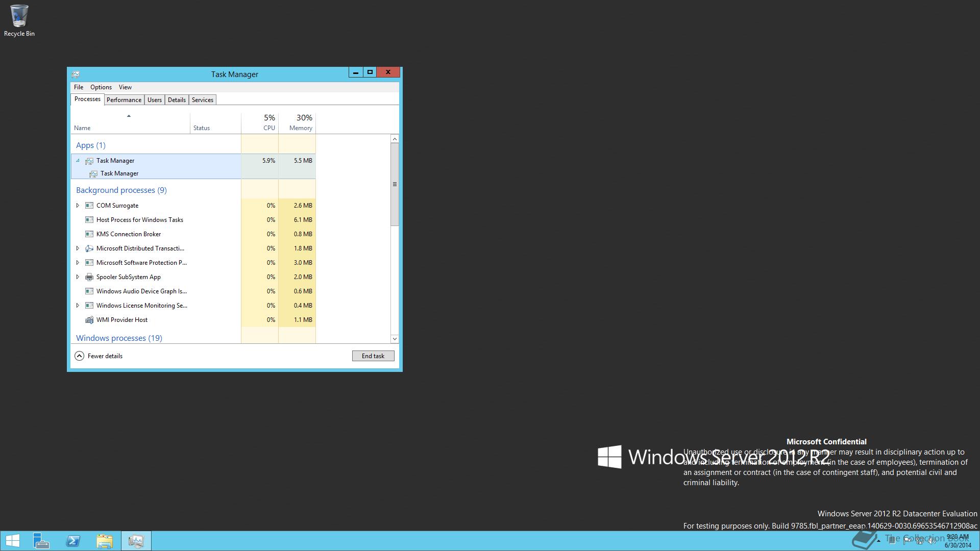This screenshot has height=551, width=980.
Task: Click the taskbar clock and date
Action: (958, 541)
